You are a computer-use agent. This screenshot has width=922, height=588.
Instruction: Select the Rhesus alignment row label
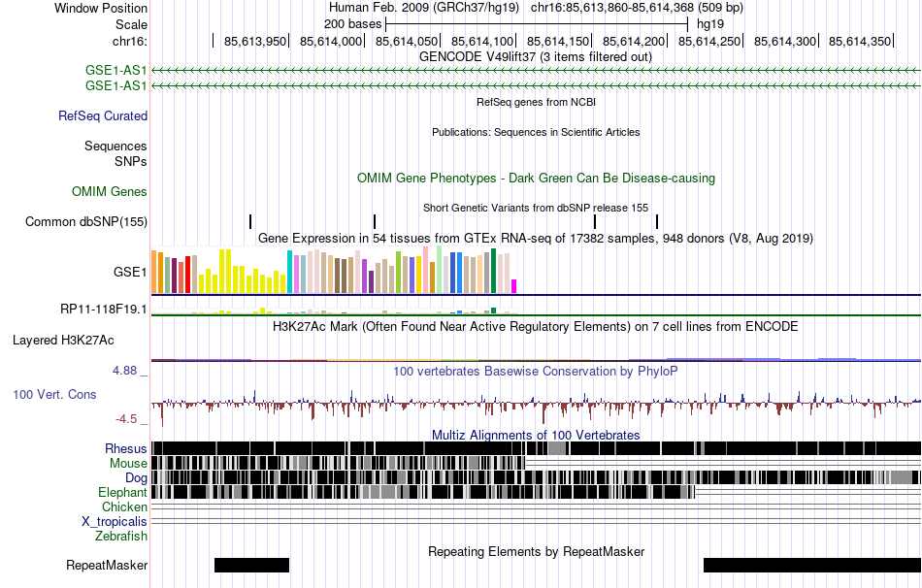pyautogui.click(x=126, y=448)
